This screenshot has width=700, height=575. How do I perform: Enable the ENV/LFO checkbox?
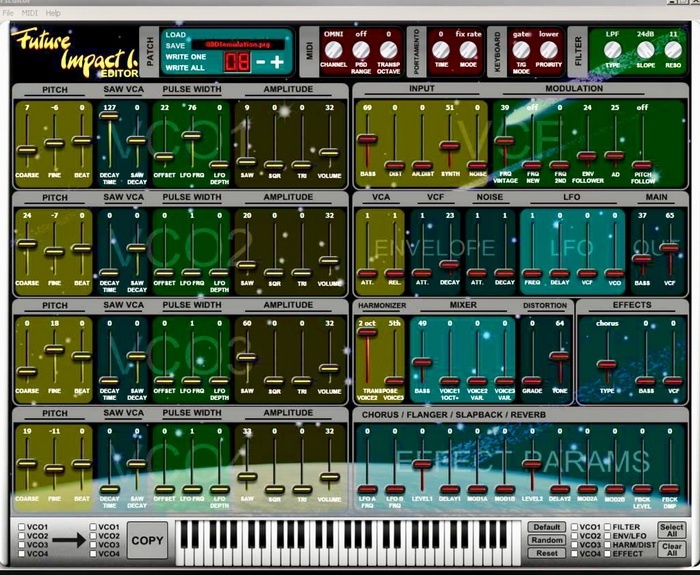[608, 536]
